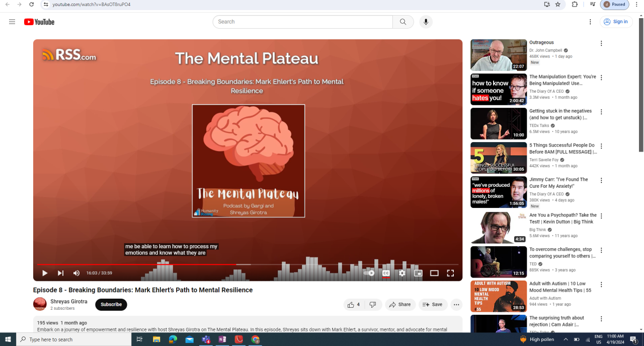Open options for Are You a Psychopath video
Image resolution: width=644 pixels, height=346 pixels.
(x=601, y=216)
